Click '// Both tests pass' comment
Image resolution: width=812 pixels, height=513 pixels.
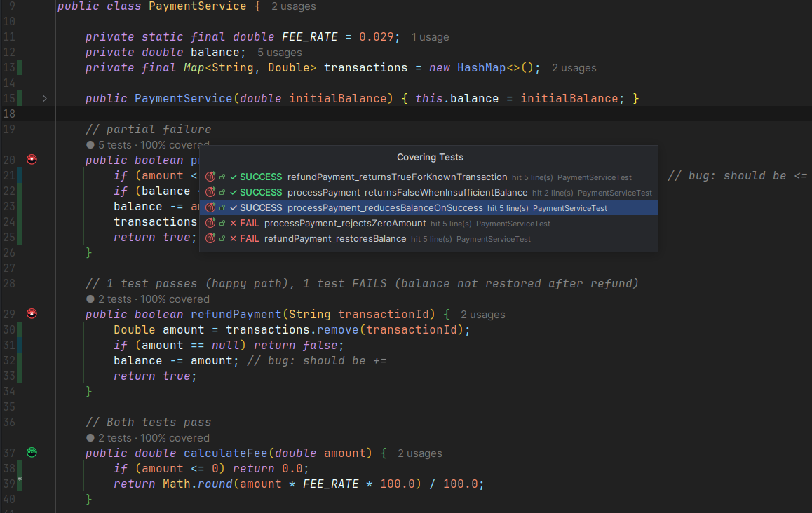tap(148, 423)
